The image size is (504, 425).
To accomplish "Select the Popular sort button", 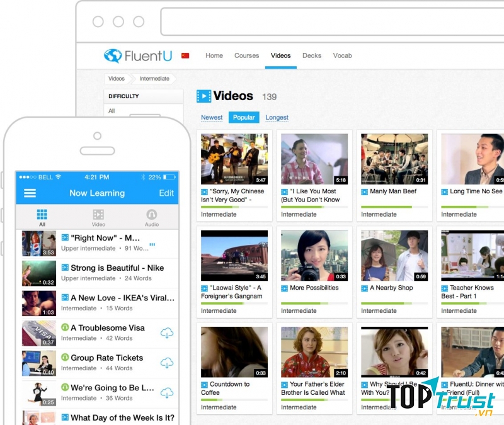I will coord(244,117).
